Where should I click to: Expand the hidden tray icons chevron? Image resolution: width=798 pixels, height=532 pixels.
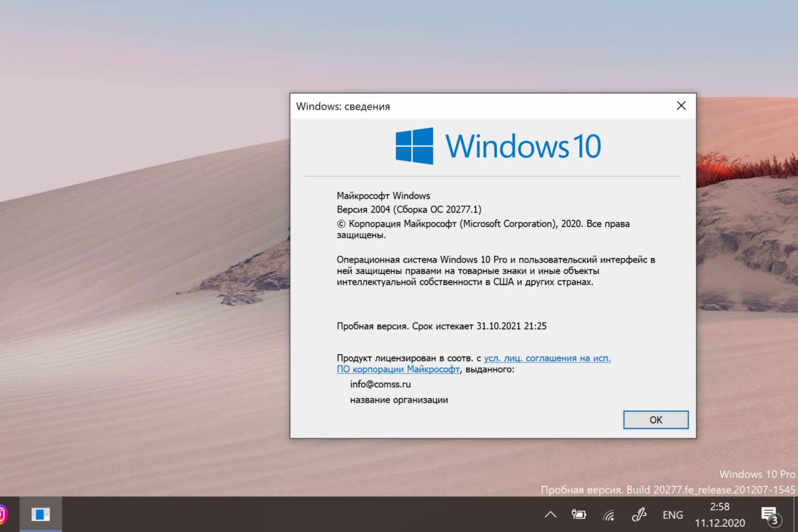coord(550,514)
